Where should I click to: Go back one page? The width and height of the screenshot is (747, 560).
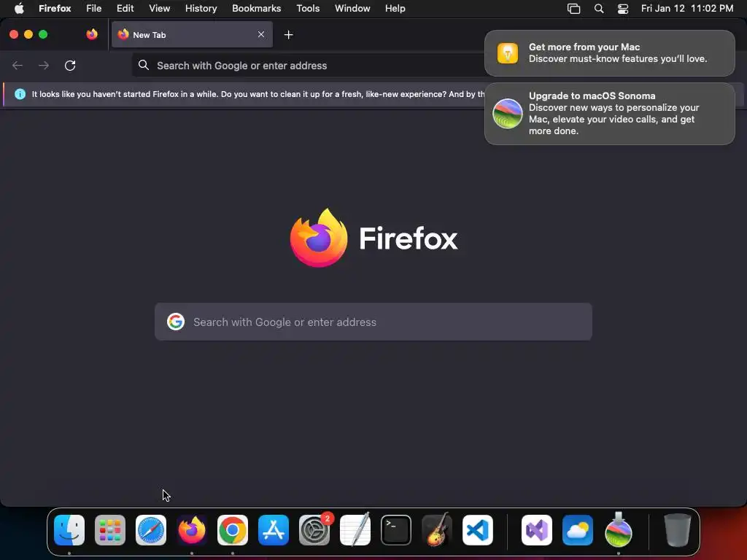point(18,66)
